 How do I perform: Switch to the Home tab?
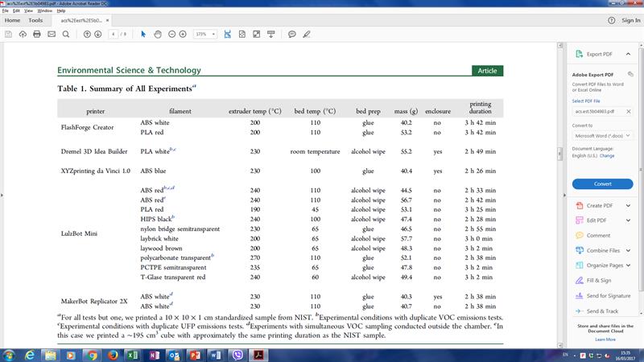12,20
